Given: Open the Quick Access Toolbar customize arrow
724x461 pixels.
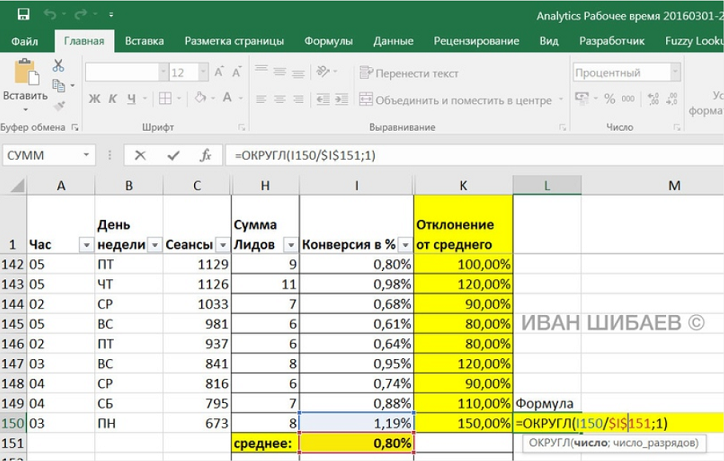Looking at the screenshot, I should (x=111, y=15).
